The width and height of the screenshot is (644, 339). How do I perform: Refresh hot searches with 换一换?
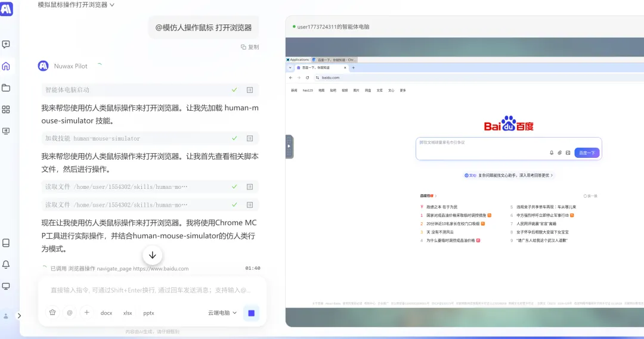(x=590, y=196)
